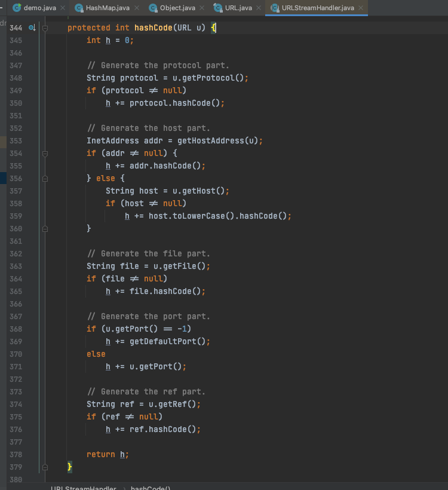This screenshot has width=448, height=490.
Task: Click toLowerCase() call on line 359
Action: [x=202, y=216]
